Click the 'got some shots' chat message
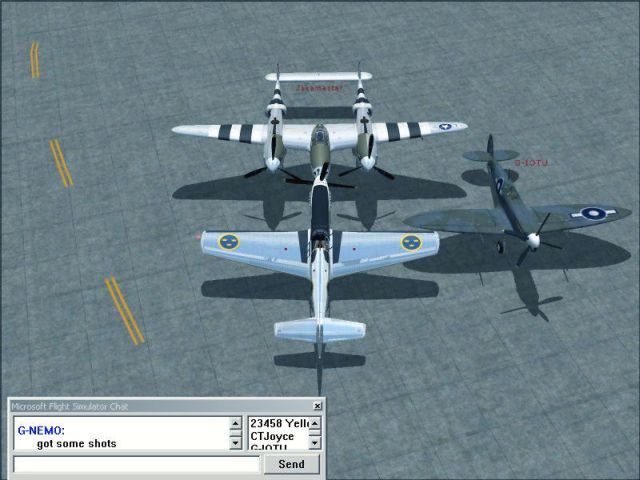 (76, 444)
